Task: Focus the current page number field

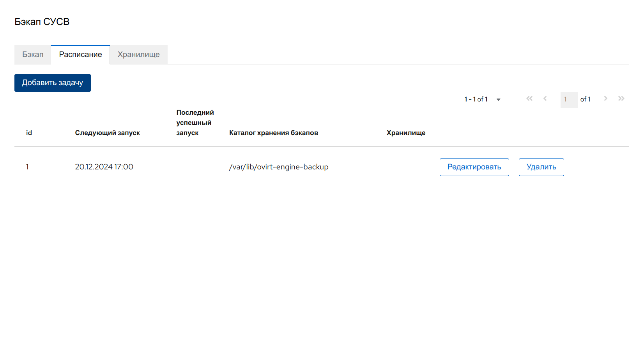Action: (569, 100)
